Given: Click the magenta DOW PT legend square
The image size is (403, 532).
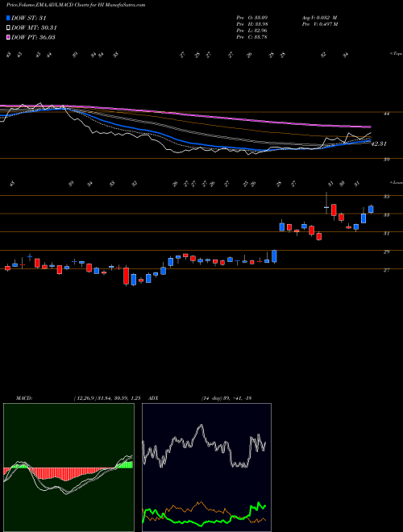Looking at the screenshot, I should [8, 37].
